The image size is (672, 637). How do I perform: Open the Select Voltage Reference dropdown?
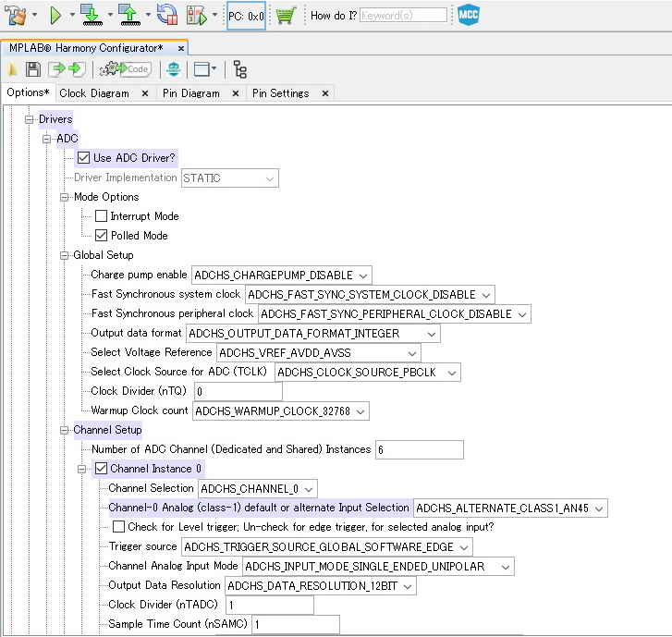tap(318, 353)
